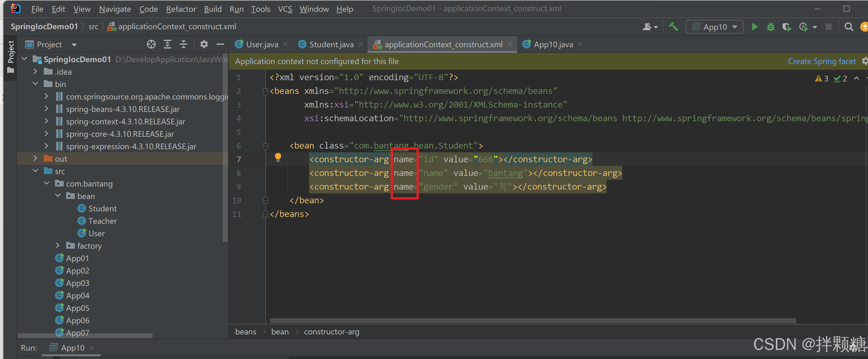Click the editor horizontal scrollbar

pos(532,320)
